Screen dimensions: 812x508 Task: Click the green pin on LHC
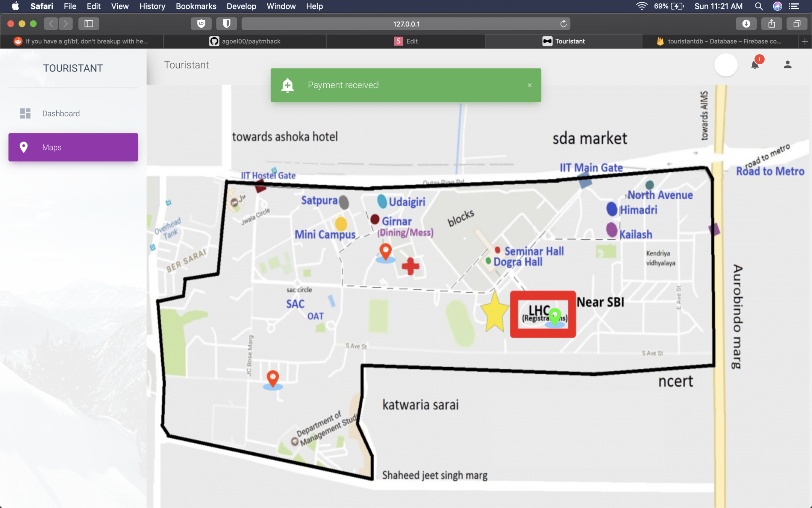click(x=555, y=316)
